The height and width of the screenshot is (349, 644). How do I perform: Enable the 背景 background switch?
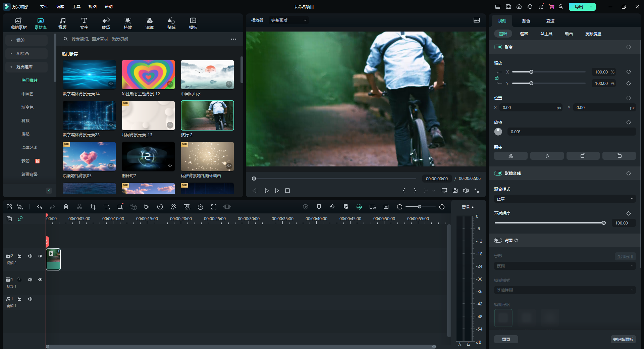(x=498, y=240)
